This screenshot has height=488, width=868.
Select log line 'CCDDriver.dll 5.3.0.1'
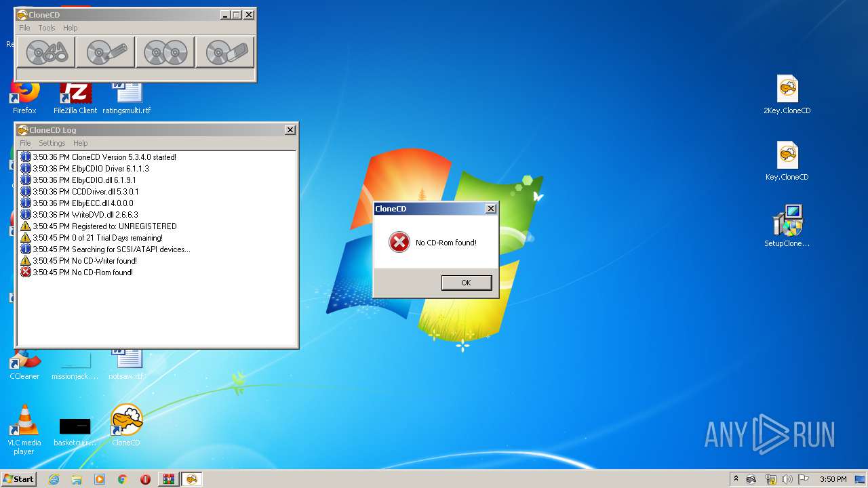click(79, 192)
